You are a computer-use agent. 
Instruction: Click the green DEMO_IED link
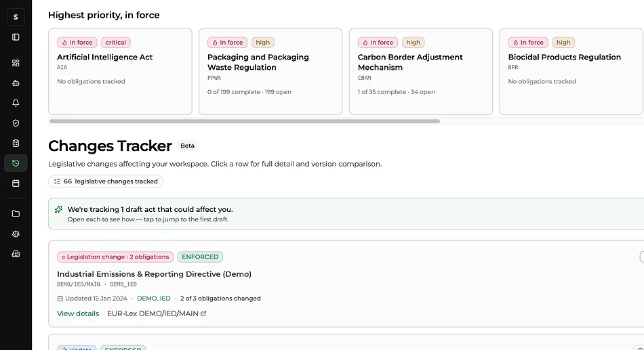154,299
